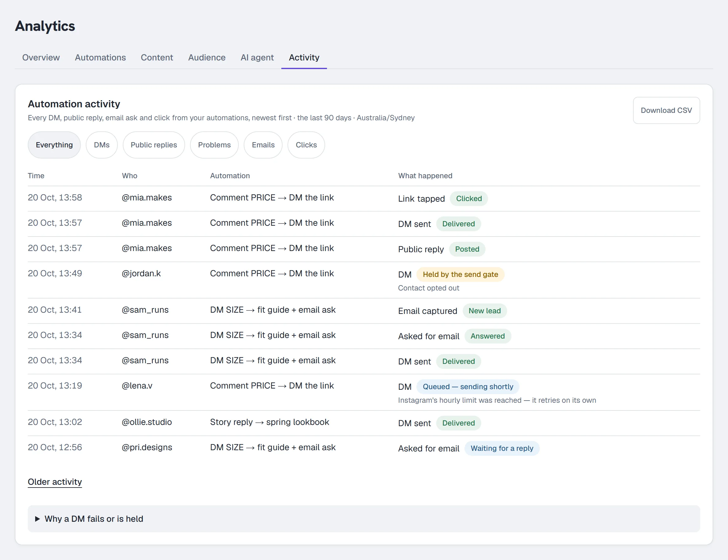This screenshot has height=560, width=728.
Task: Click the 'Public reply' event text
Action: click(421, 249)
